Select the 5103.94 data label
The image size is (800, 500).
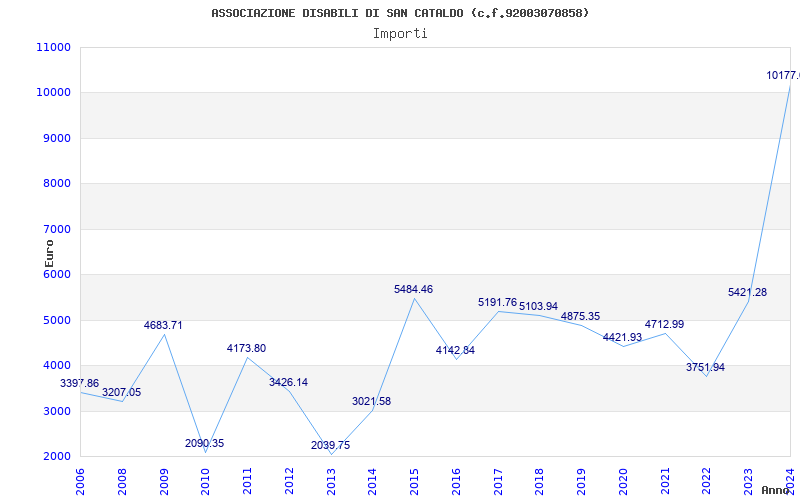point(539,306)
